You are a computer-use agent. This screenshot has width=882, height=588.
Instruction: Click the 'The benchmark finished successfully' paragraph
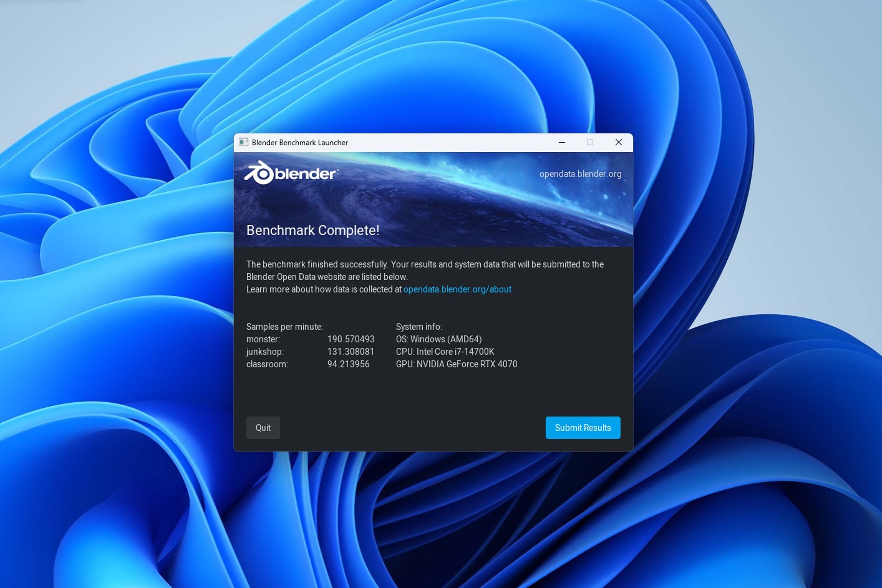[x=425, y=270]
